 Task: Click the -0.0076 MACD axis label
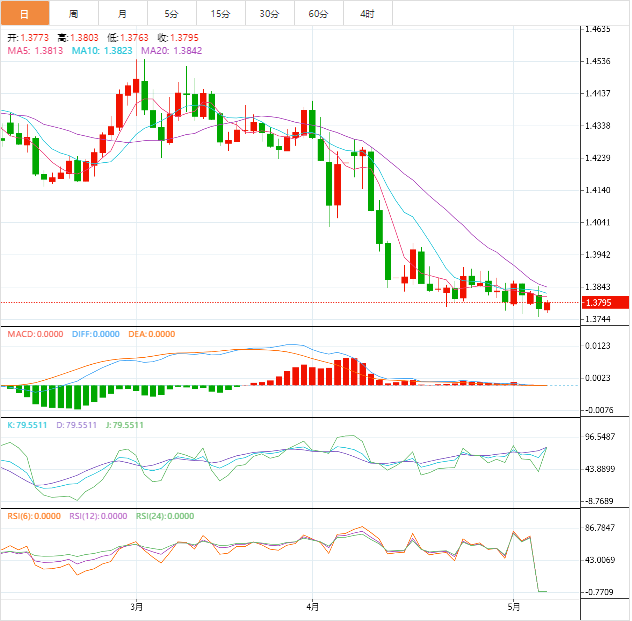point(598,410)
